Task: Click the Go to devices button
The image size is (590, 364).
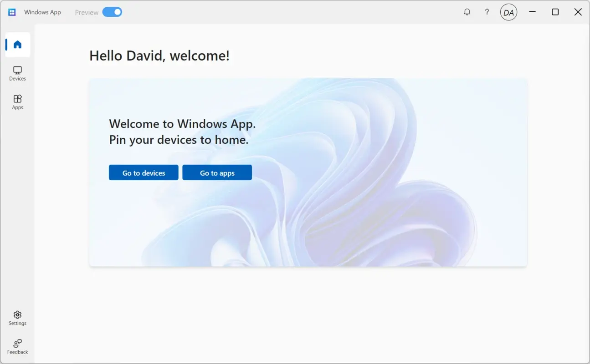Action: click(143, 172)
